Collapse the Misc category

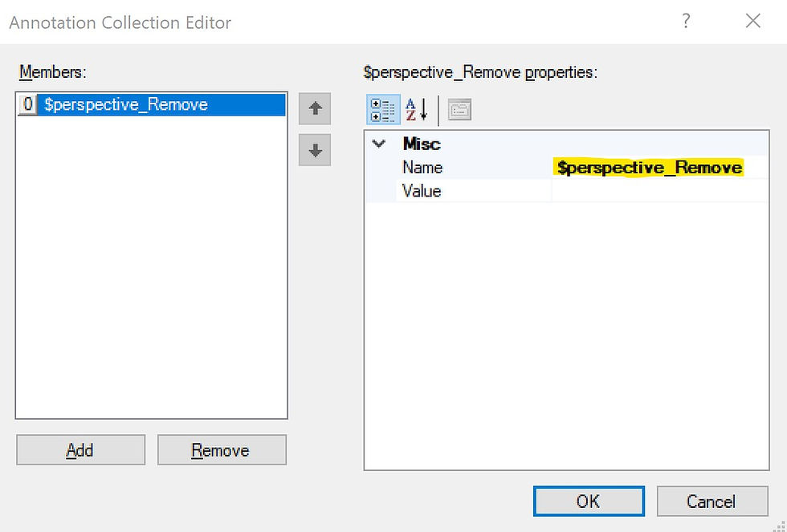379,144
